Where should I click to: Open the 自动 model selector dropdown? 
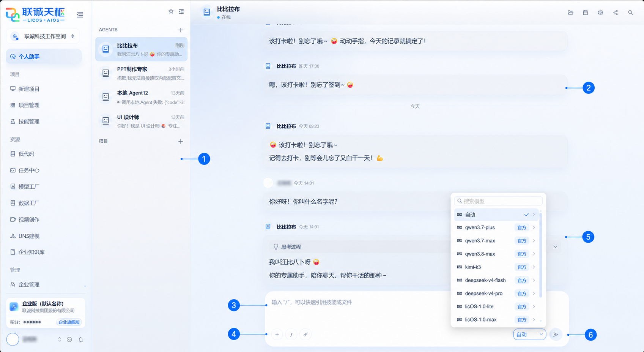tap(530, 335)
